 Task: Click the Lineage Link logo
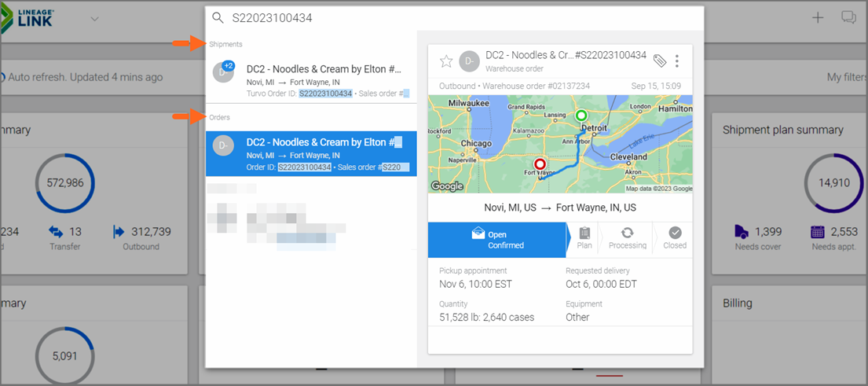(27, 18)
